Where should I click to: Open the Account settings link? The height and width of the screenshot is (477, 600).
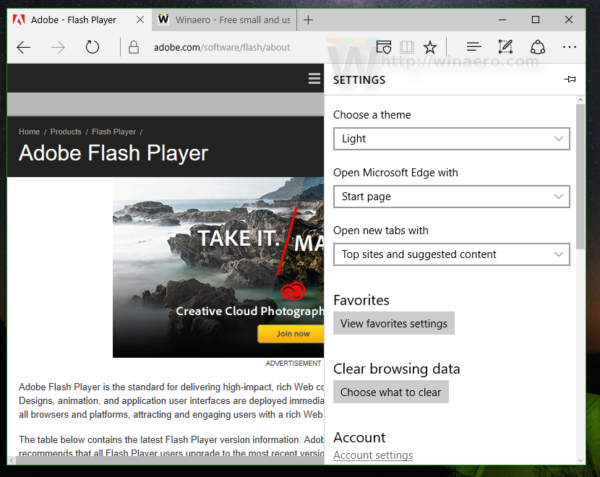pos(372,456)
